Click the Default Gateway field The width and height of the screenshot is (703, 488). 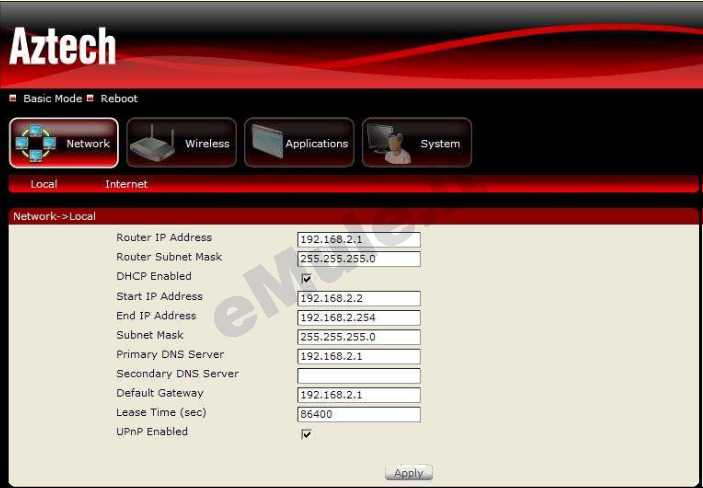[x=359, y=395]
